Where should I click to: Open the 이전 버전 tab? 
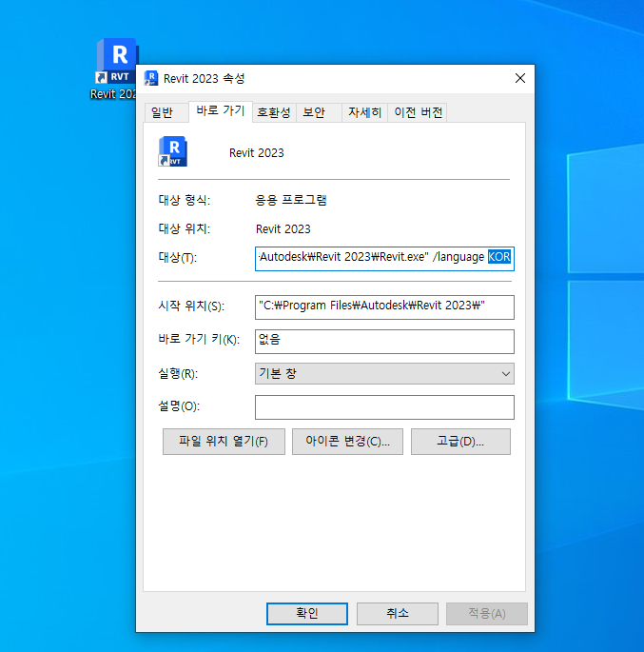(418, 112)
